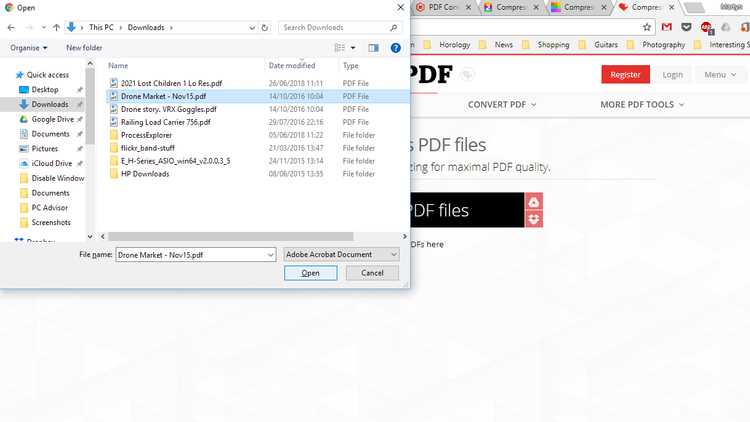Click the Cancel button
Image resolution: width=750 pixels, height=422 pixels.
372,273
